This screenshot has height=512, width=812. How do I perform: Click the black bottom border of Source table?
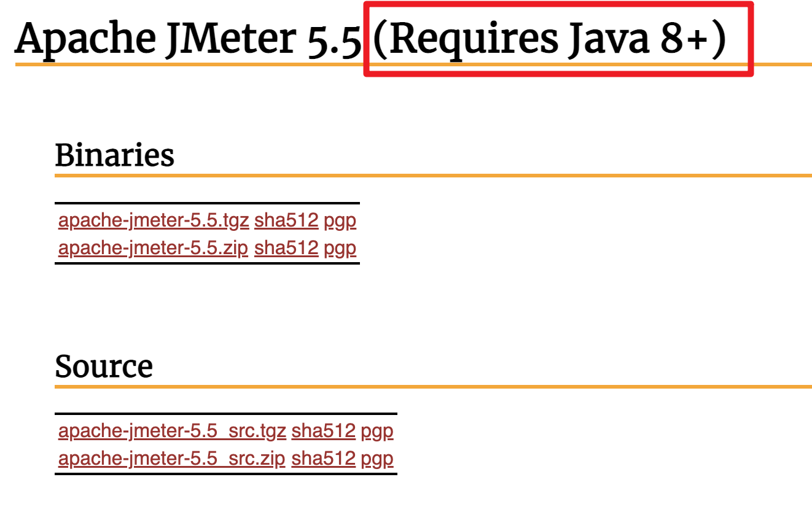226,473
